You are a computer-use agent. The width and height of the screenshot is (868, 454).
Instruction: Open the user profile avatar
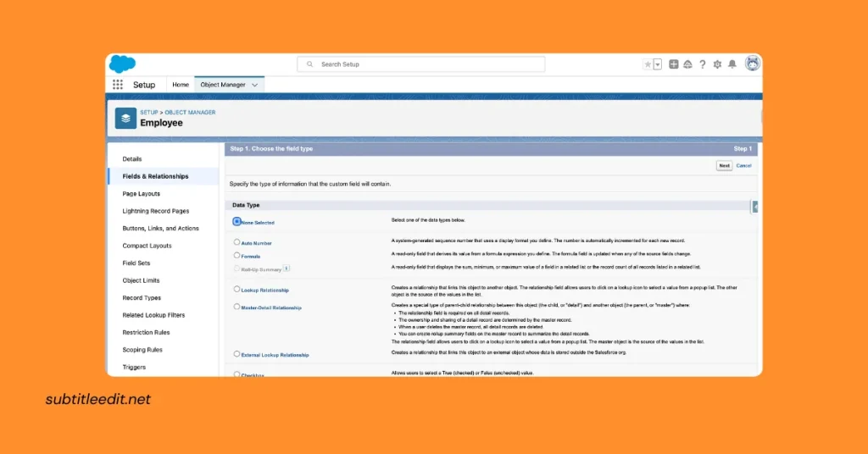coord(752,64)
